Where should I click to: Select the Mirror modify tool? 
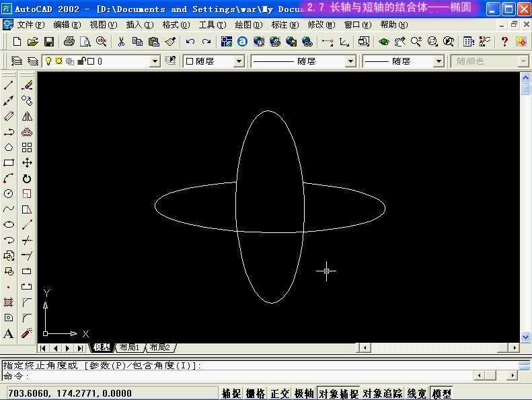27,116
